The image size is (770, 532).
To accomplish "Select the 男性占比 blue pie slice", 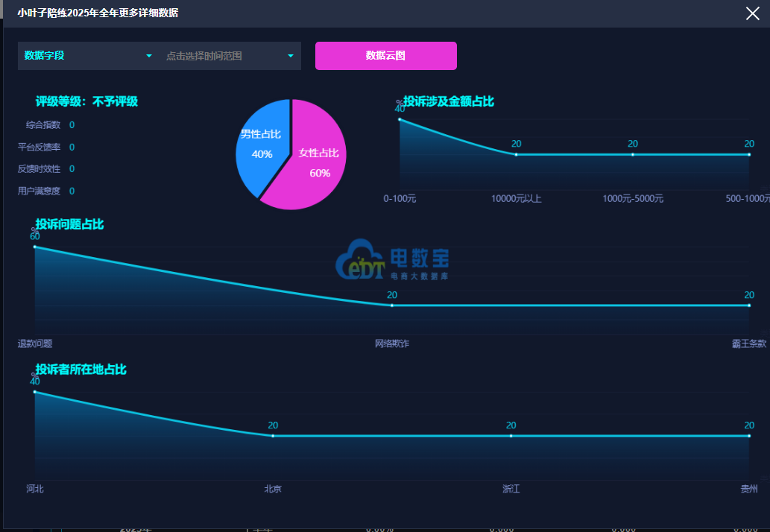I will tap(260, 145).
